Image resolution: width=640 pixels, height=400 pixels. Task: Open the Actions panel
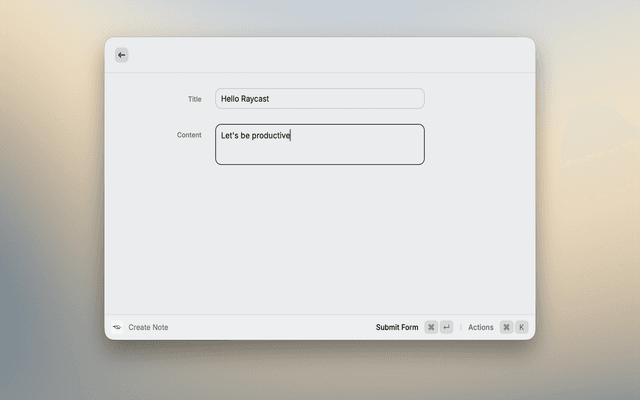tap(481, 327)
